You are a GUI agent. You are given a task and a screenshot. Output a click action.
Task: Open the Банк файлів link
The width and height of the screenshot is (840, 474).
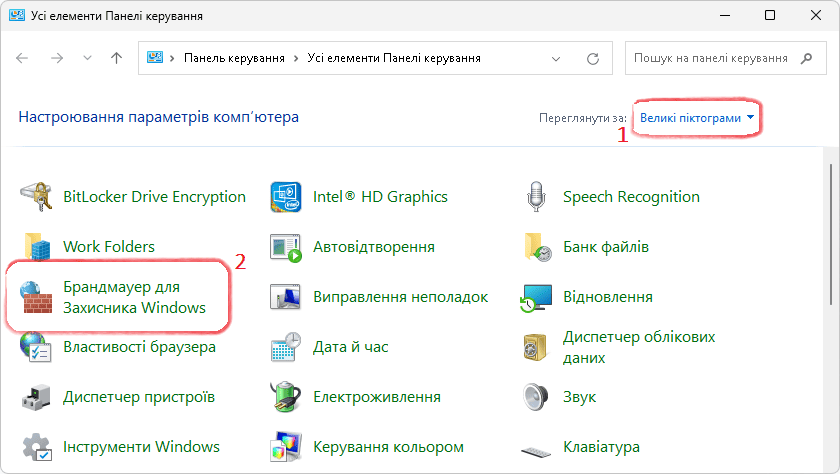[606, 247]
